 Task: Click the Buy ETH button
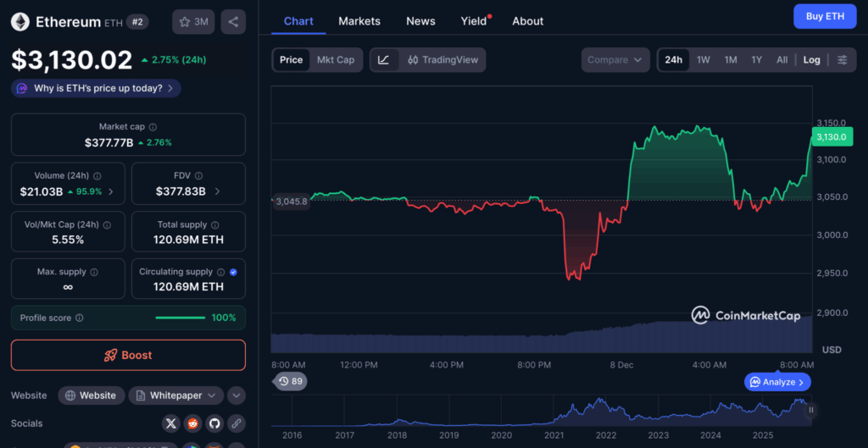pos(824,17)
